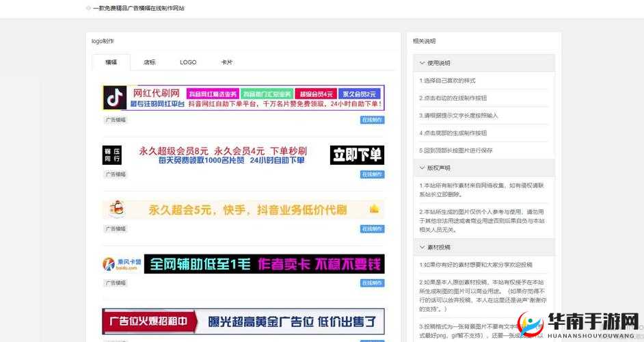Click step 1.选择自己喜欢的样式
Image resolution: width=644 pixels, height=342 pixels.
click(447, 81)
